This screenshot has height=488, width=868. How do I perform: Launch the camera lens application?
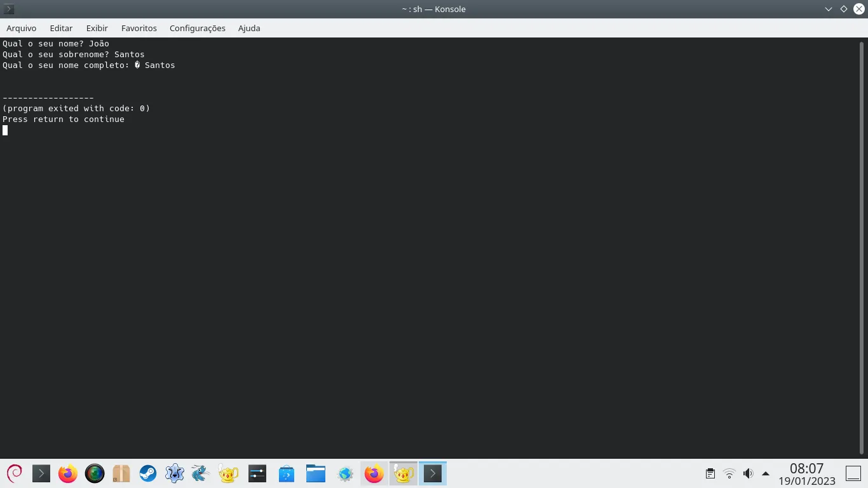(x=94, y=473)
